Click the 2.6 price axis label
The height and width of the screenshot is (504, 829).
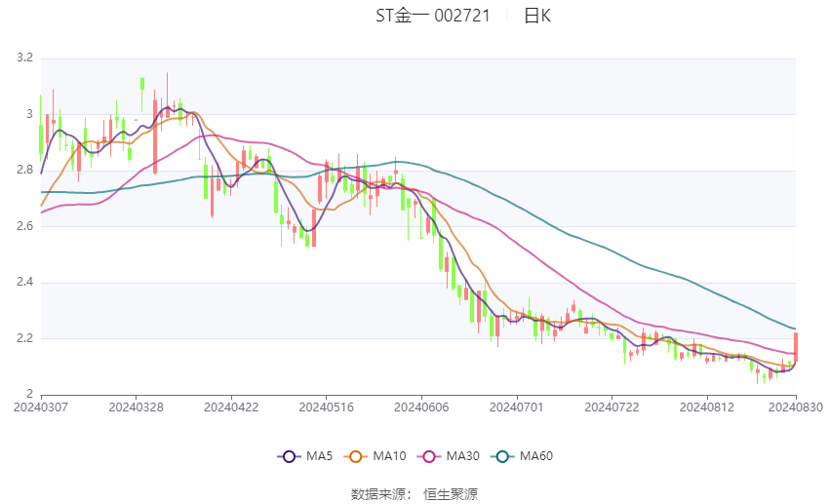[x=24, y=226]
